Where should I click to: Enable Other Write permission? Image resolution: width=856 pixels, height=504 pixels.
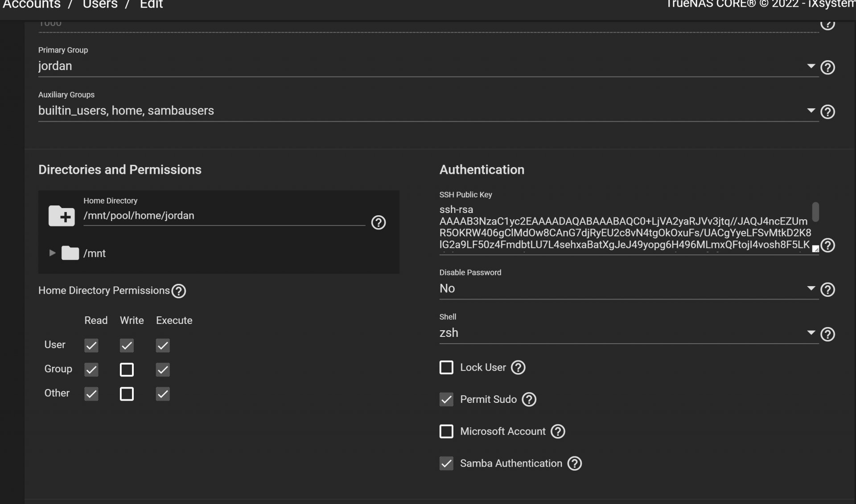coord(127,394)
